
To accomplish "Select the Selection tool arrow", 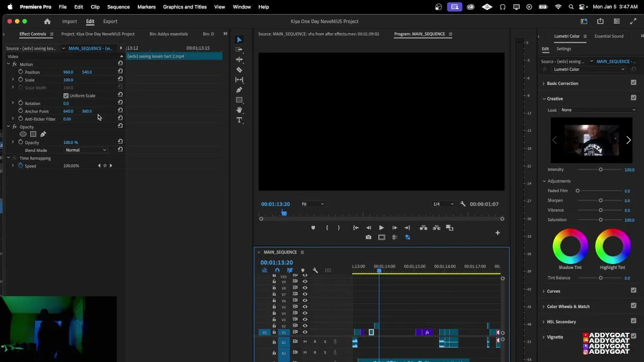I will click(239, 40).
